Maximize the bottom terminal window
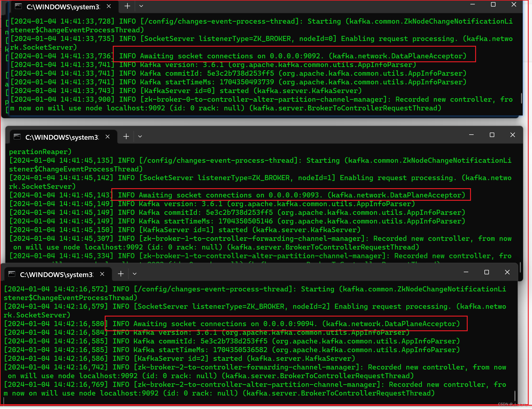This screenshot has width=532, height=409. tap(487, 272)
